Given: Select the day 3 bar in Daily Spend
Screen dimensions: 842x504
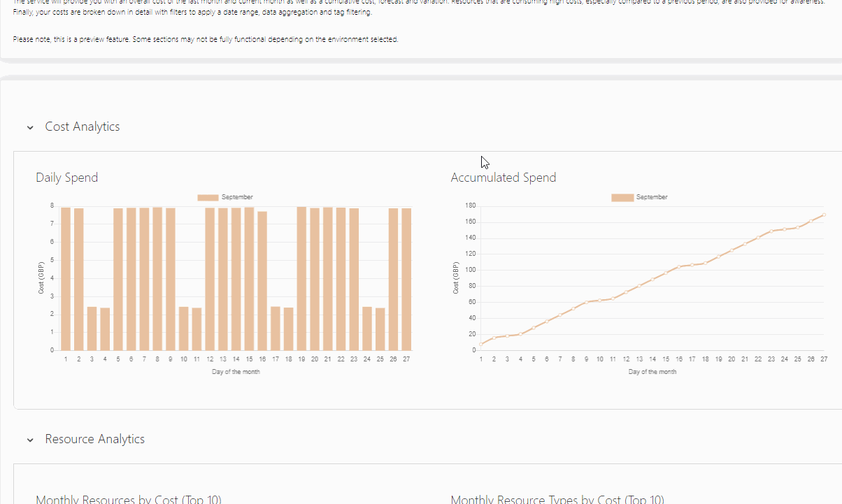Looking at the screenshot, I should pyautogui.click(x=92, y=329).
